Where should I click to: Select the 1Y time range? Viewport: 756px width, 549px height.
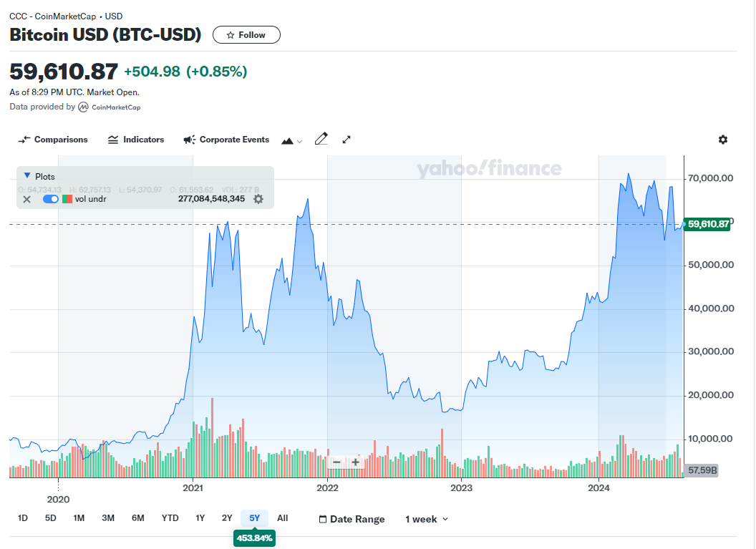pos(200,518)
